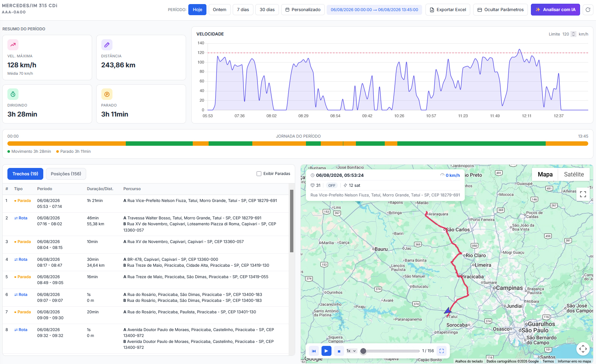Click the 128 km/h max speed value
This screenshot has height=364, width=596.
(x=22, y=65)
